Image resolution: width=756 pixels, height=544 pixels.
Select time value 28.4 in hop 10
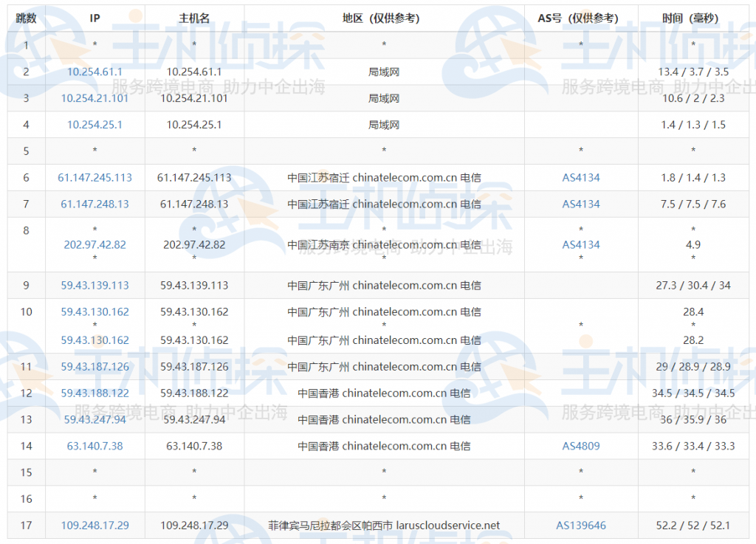[x=693, y=311]
